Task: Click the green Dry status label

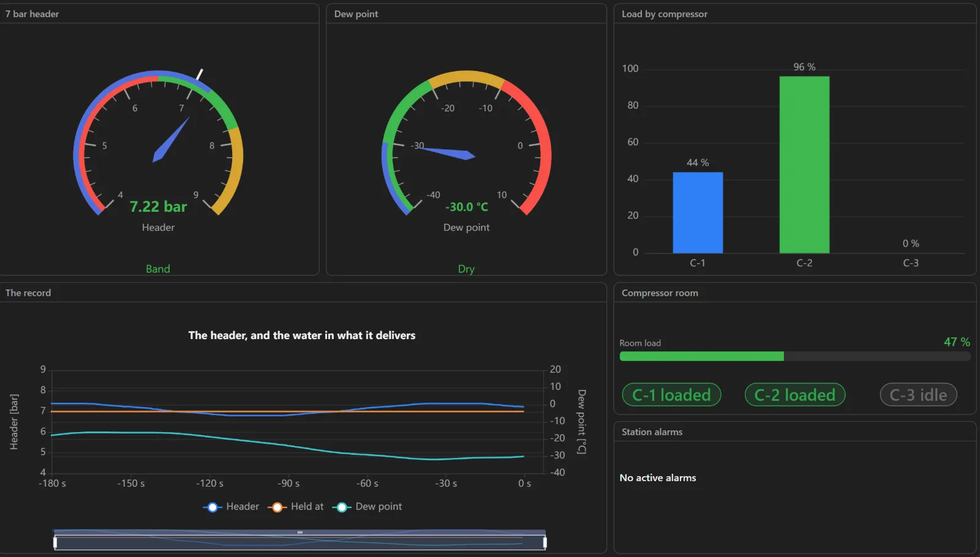Action: pos(466,269)
